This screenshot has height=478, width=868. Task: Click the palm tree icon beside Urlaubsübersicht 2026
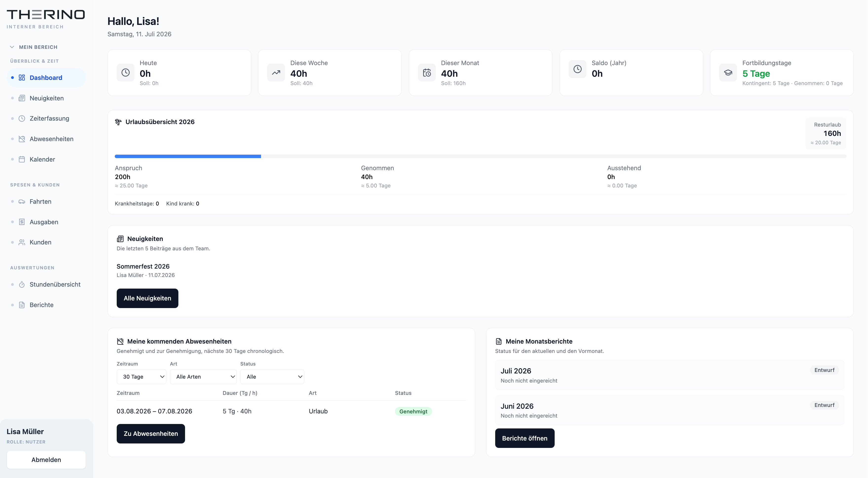[x=118, y=122]
